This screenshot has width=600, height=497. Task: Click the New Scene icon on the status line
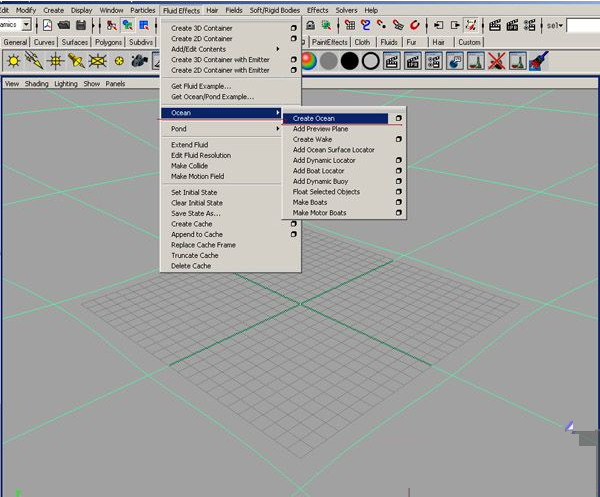(x=47, y=25)
